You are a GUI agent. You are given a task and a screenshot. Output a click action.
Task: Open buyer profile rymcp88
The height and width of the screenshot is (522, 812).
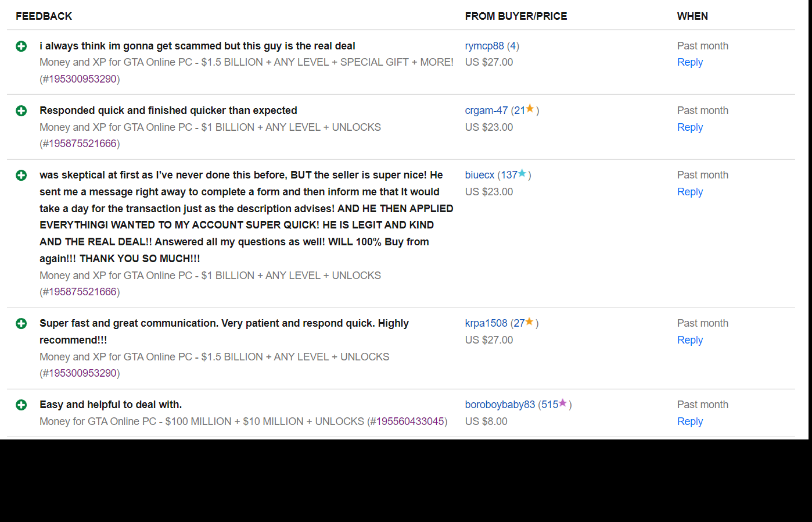point(484,46)
